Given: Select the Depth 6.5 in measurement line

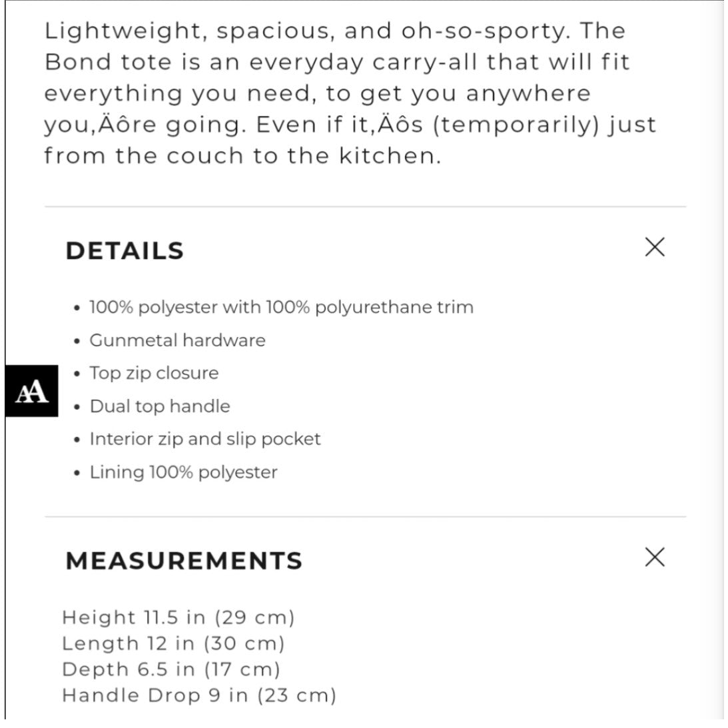Looking at the screenshot, I should point(171,669).
